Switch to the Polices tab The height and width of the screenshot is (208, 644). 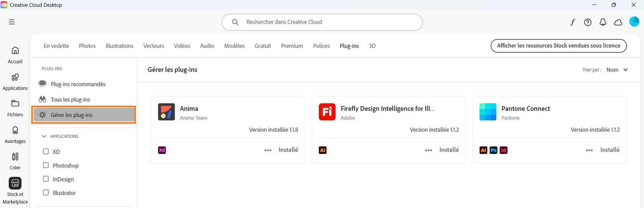pyautogui.click(x=321, y=46)
